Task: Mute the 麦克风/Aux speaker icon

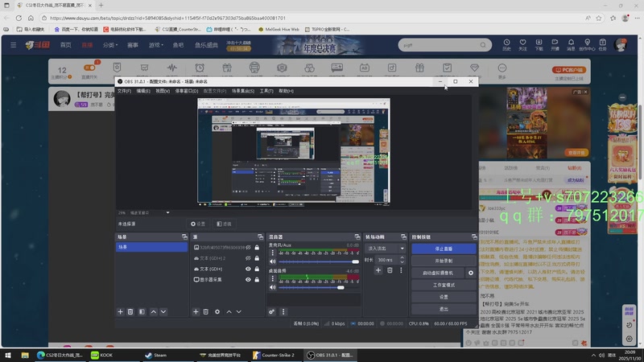Action: [x=273, y=261]
